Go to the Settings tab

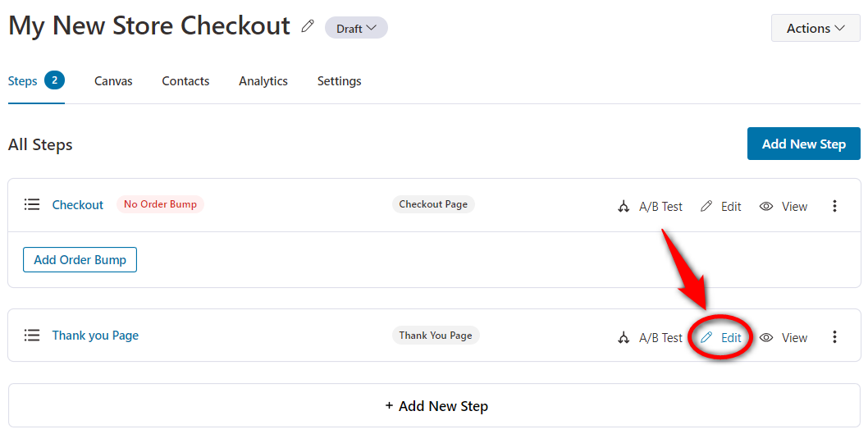340,81
